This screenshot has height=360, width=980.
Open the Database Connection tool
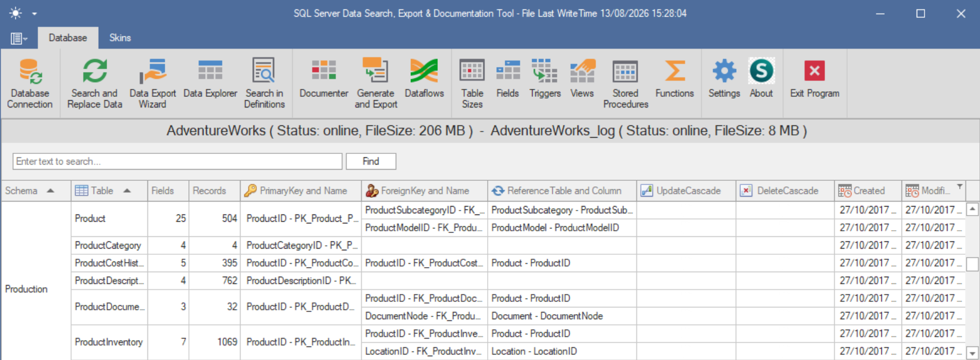pos(30,83)
